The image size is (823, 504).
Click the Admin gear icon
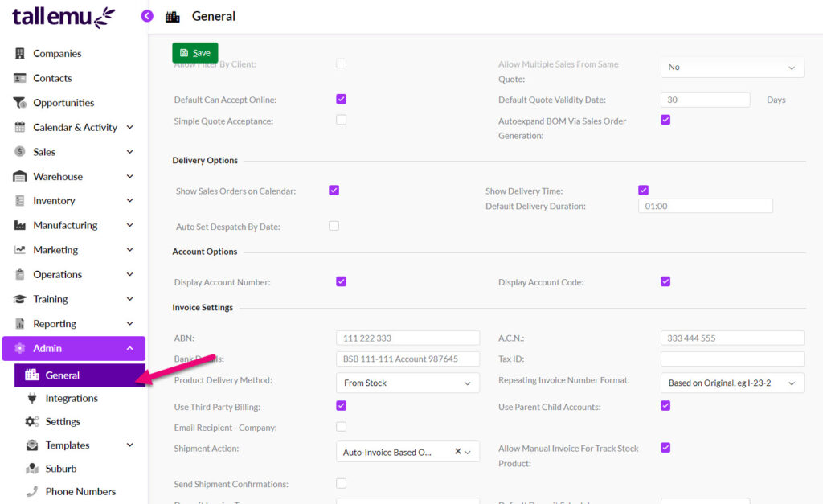coord(20,348)
